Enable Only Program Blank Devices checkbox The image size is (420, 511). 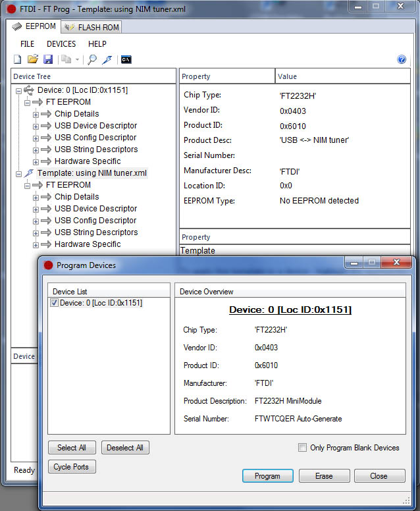tap(302, 447)
